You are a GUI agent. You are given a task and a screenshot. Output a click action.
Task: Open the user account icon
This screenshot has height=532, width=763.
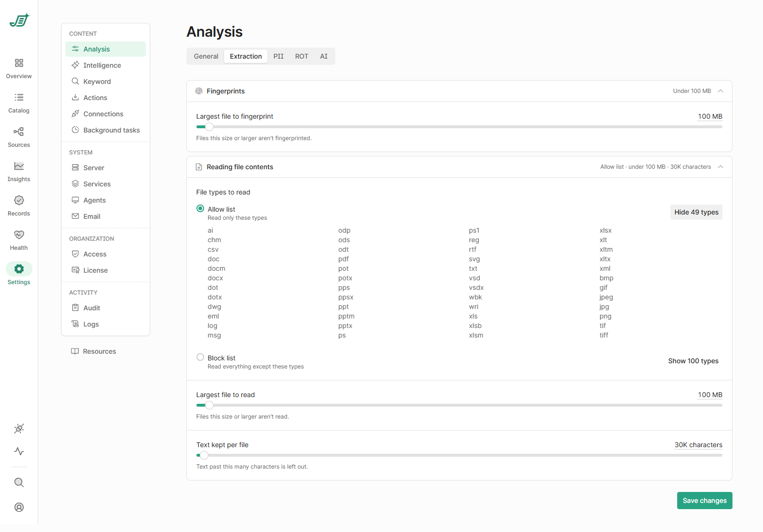pos(19,507)
